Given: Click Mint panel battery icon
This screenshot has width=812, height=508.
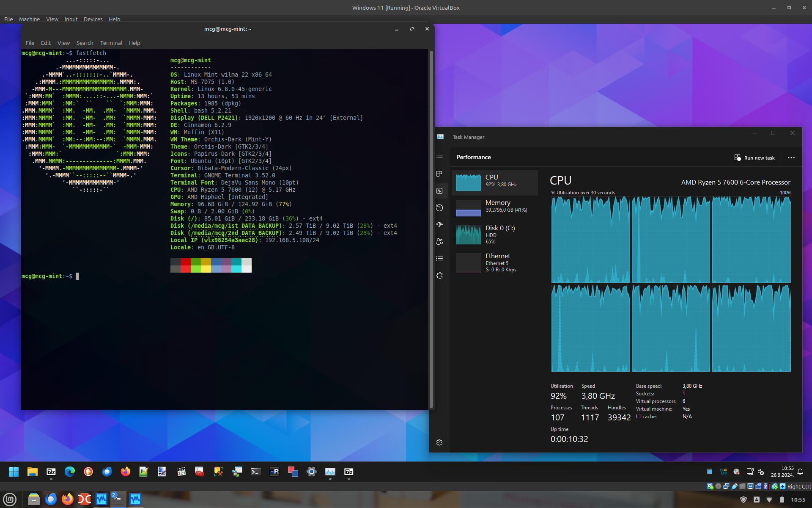Looking at the screenshot, I should coord(782,500).
